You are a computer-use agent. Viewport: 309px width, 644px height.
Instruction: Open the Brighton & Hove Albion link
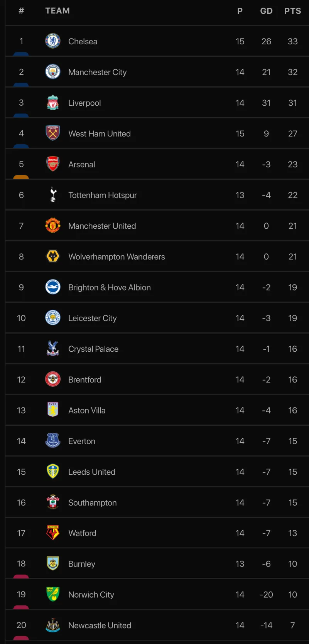[109, 287]
